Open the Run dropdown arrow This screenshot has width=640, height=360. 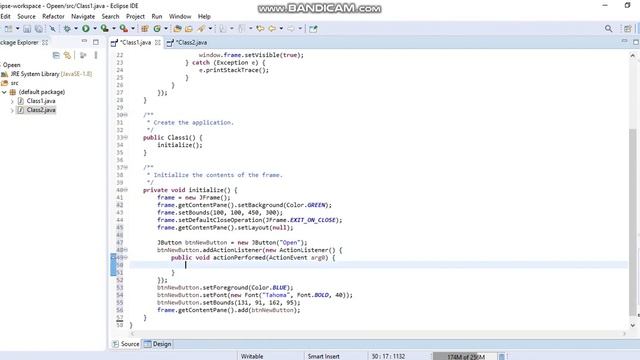pos(95,29)
